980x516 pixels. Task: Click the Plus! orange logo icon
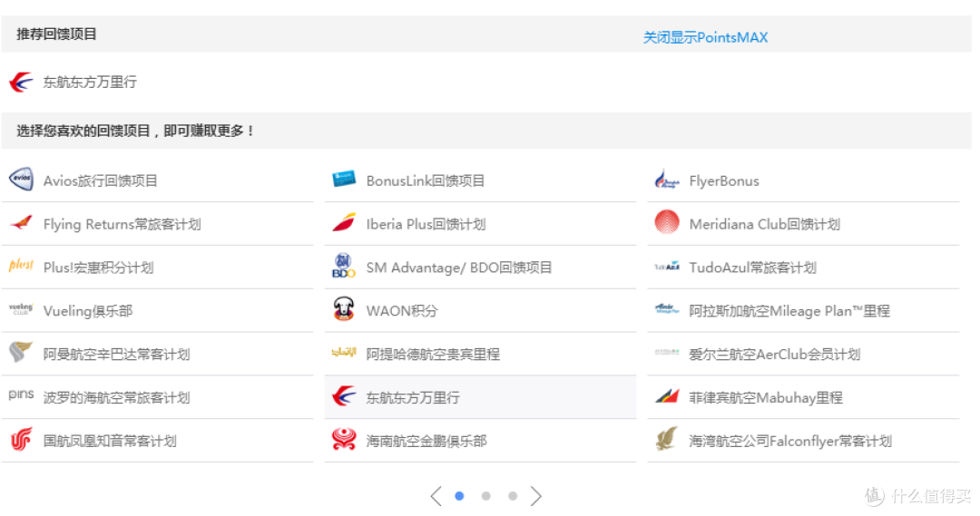[x=21, y=266]
